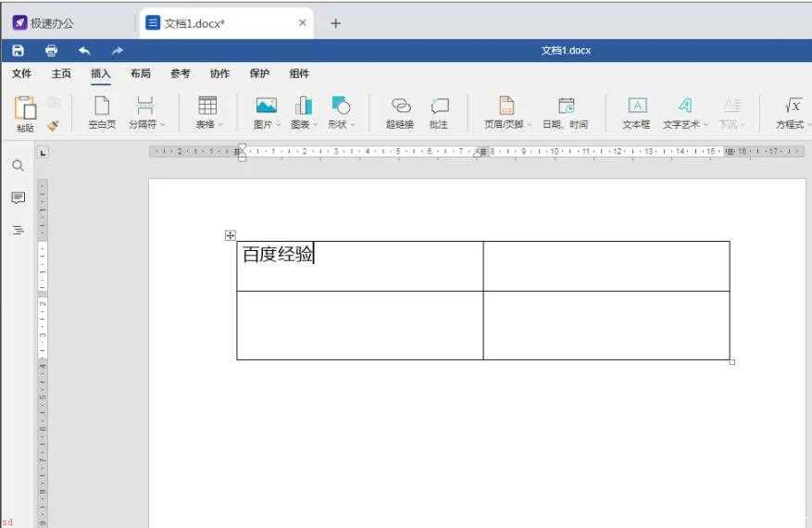Click the empty bottom-right table cell
The height and width of the screenshot is (528, 812).
click(606, 325)
